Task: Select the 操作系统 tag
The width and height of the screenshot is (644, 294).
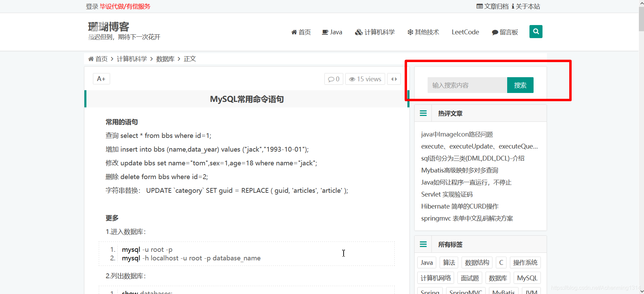Action: point(525,262)
